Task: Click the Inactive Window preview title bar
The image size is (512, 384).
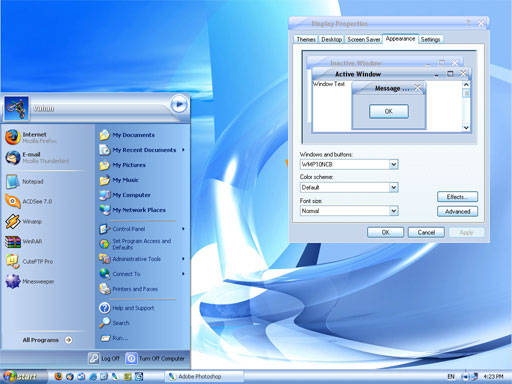Action: coord(385,62)
